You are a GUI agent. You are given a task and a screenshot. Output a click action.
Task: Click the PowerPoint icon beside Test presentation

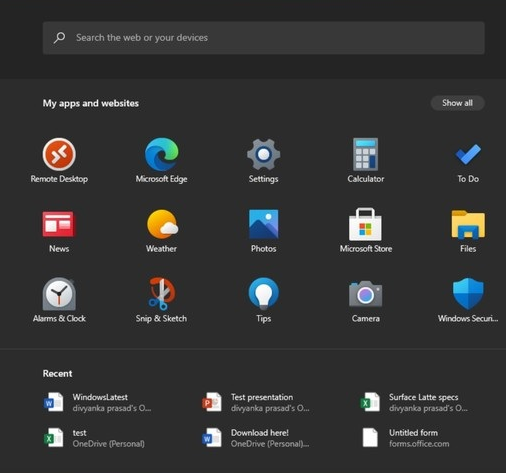point(212,402)
